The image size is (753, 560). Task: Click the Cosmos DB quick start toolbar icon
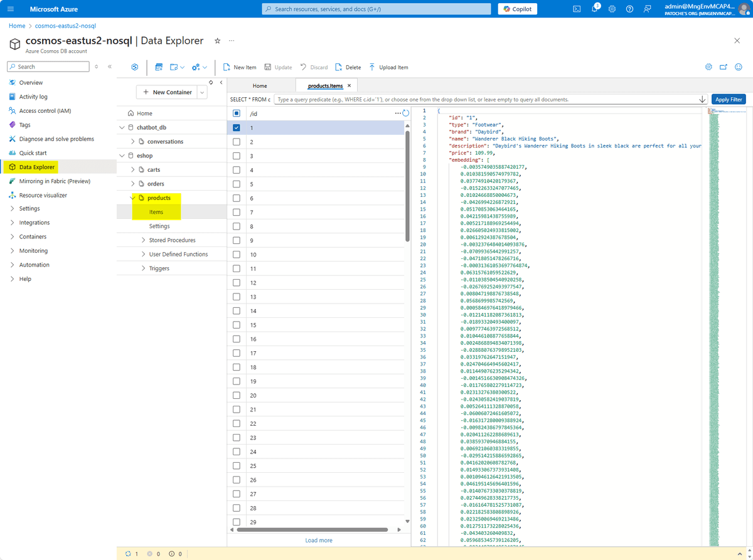pyautogui.click(x=135, y=67)
